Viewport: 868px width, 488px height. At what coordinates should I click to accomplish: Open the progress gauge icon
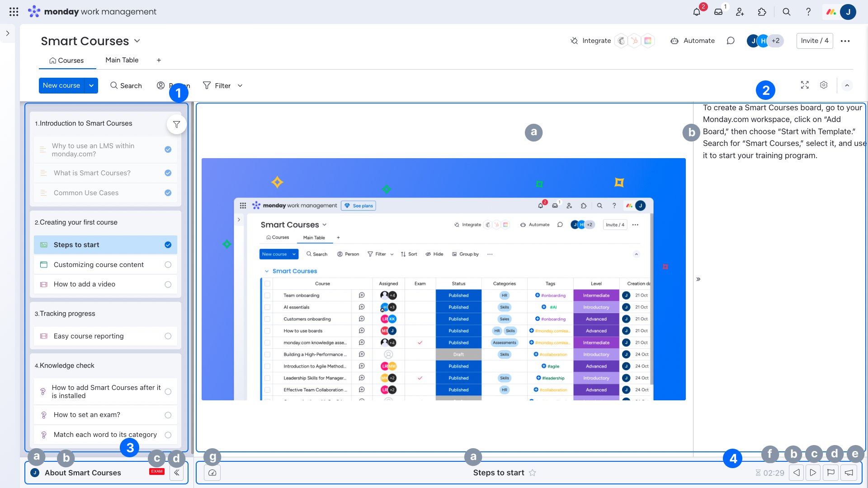tap(212, 473)
